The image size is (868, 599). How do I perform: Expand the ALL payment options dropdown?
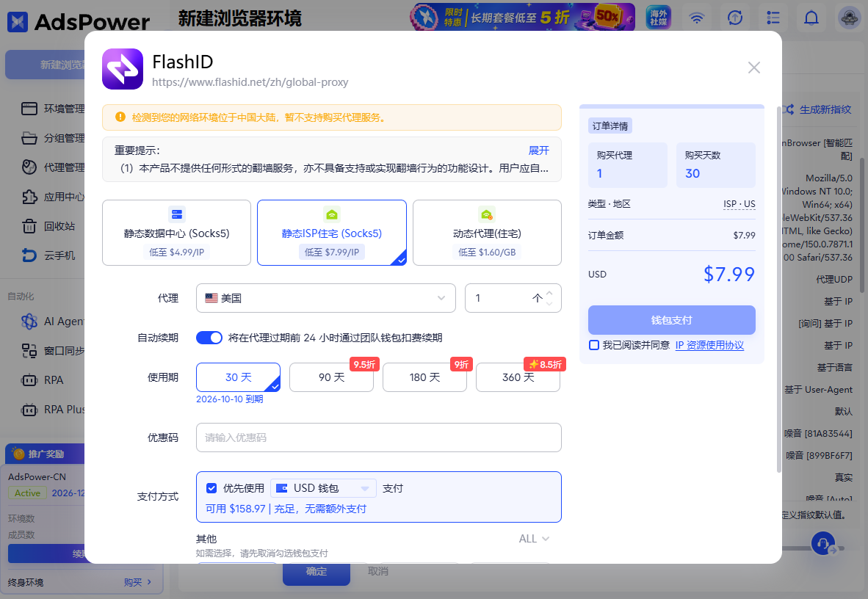point(534,539)
